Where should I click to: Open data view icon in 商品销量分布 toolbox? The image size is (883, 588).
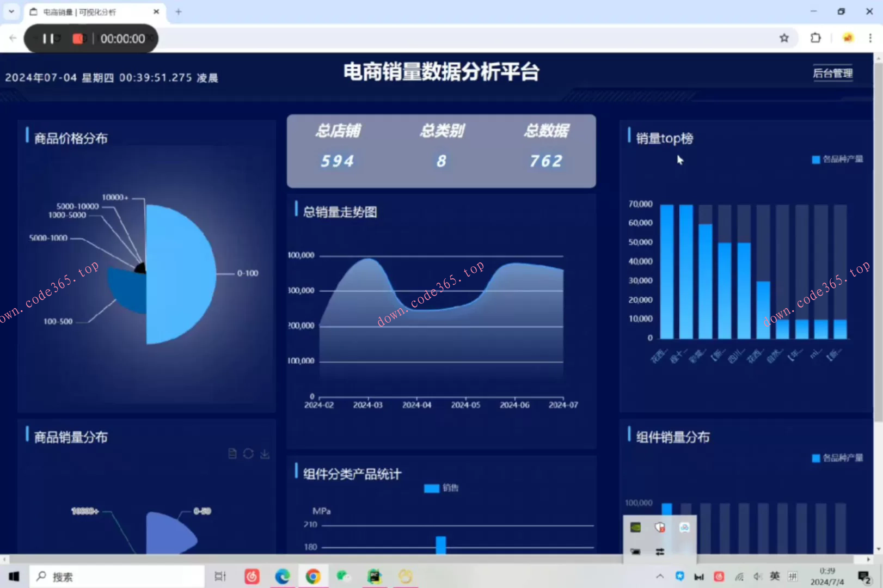tap(232, 454)
